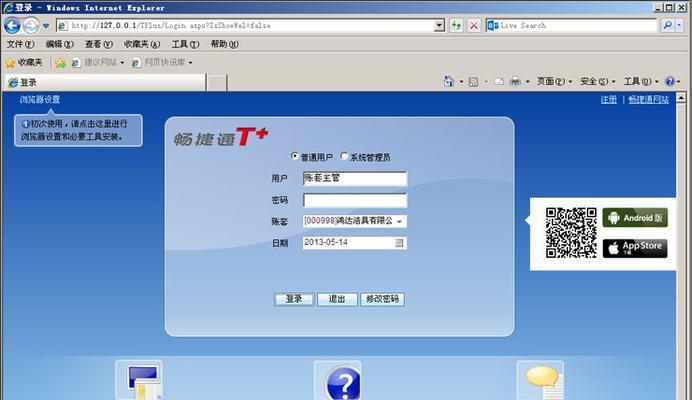Open the date picker calendar icon

click(x=399, y=243)
